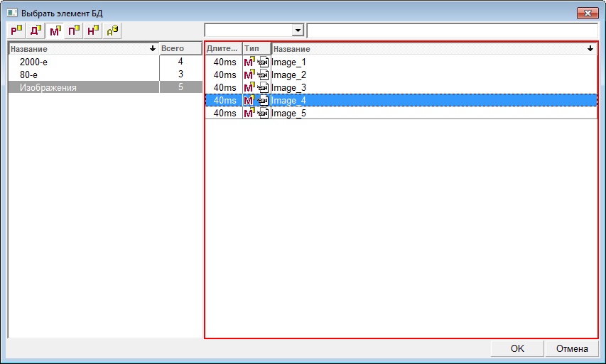
Task: Click the 'Всего' column header
Action: [181, 48]
